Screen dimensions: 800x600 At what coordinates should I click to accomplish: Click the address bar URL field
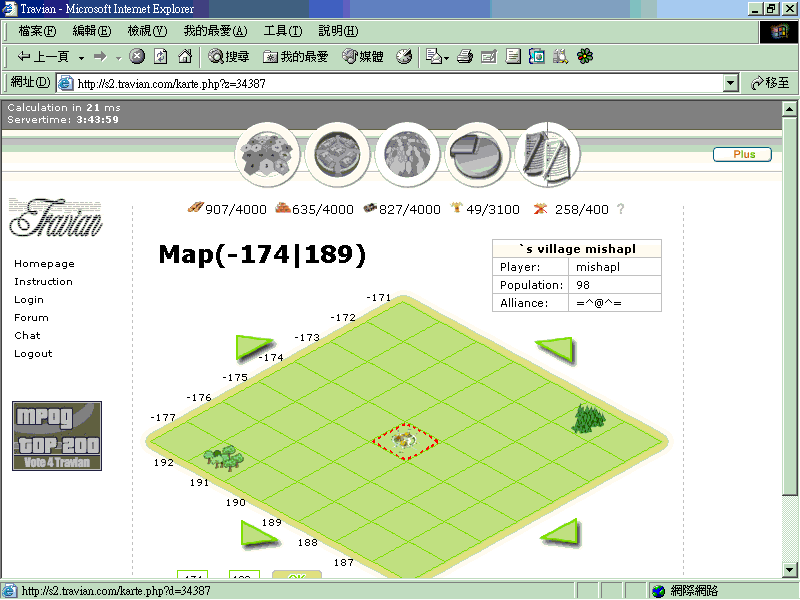(390, 83)
